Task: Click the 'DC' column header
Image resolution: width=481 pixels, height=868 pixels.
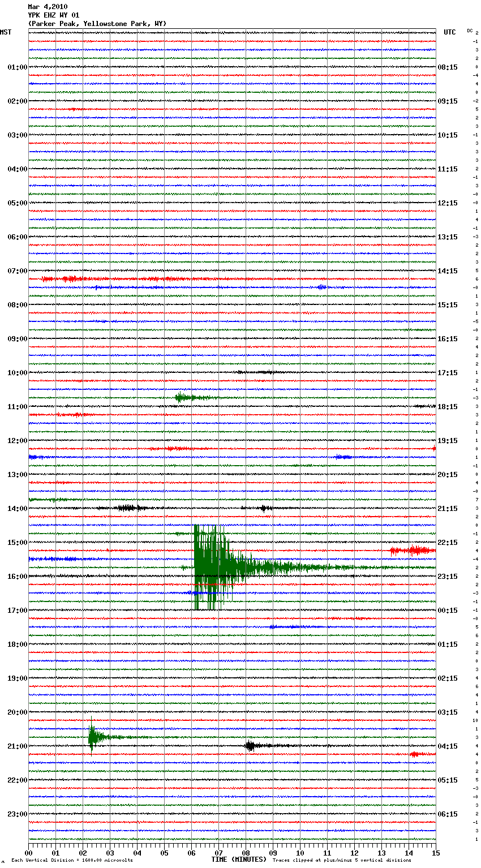Action: click(x=470, y=31)
